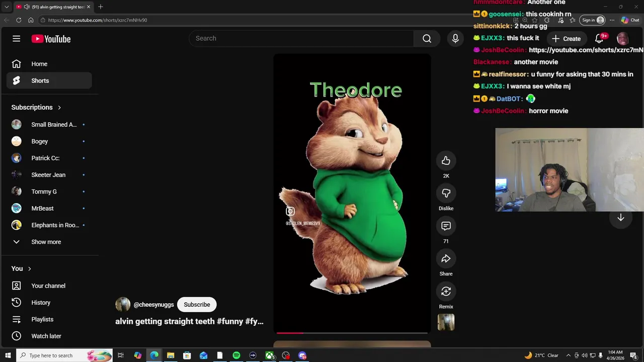The image size is (644, 362).
Task: Click the Windows taskbar search box
Action: pyautogui.click(x=64, y=355)
